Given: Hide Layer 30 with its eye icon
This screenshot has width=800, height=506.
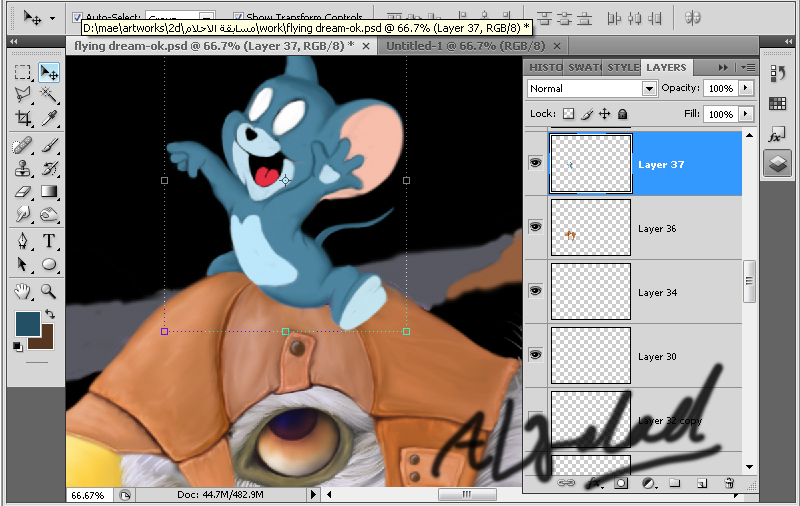Looking at the screenshot, I should coord(535,355).
